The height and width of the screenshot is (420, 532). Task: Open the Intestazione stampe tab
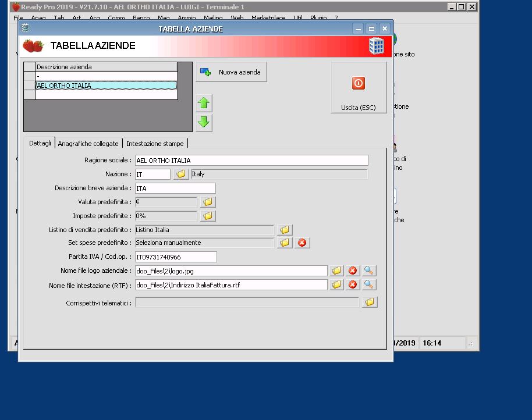click(155, 144)
